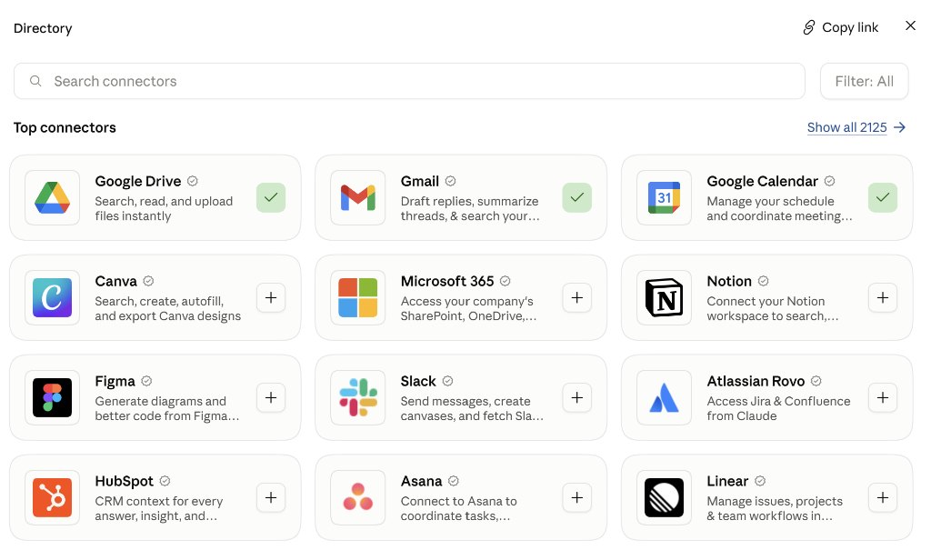
Task: Click the verified badge next to Figma
Action: [146, 381]
